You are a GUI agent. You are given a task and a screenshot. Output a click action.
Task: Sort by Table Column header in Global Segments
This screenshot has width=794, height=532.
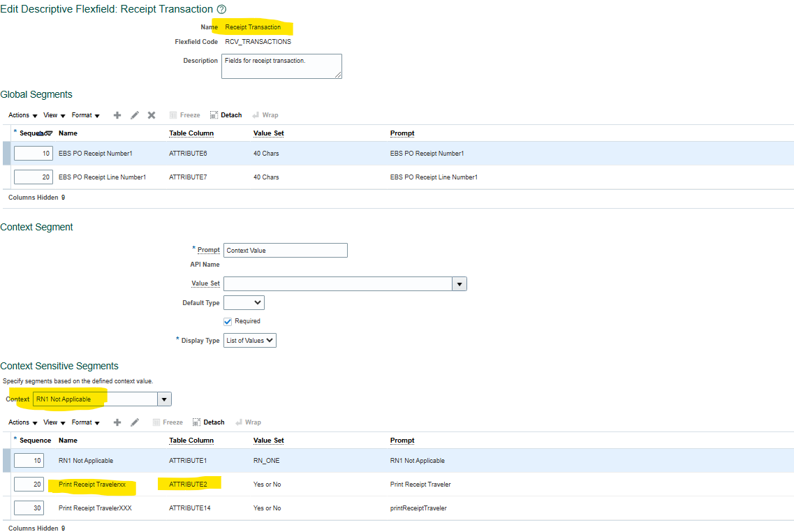(191, 133)
